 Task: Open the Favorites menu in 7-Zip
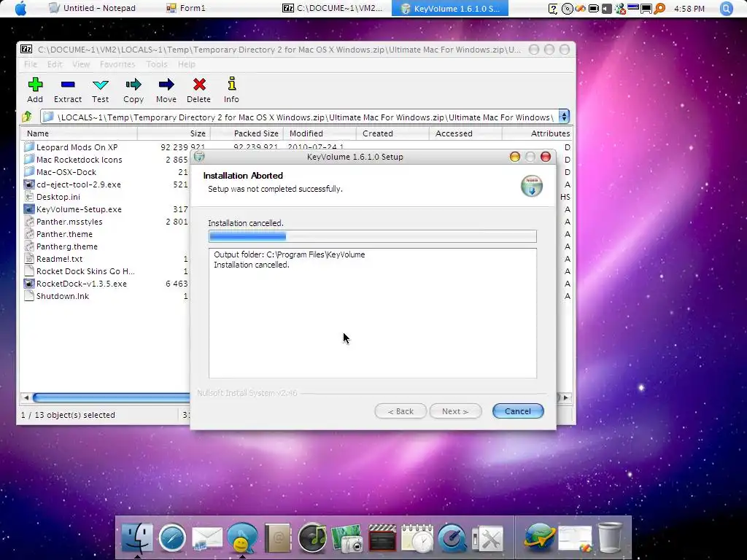click(x=117, y=64)
